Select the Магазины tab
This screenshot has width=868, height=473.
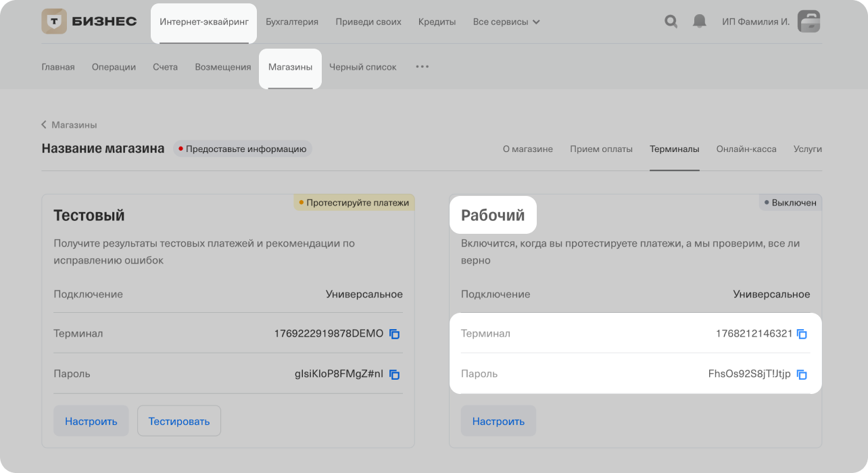291,67
